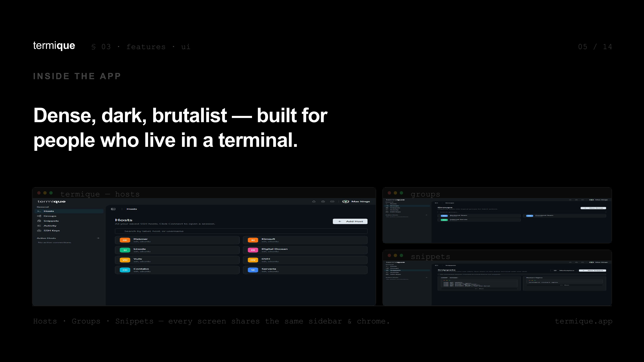Select the Contabo host name
644x362 pixels.
tap(141, 269)
